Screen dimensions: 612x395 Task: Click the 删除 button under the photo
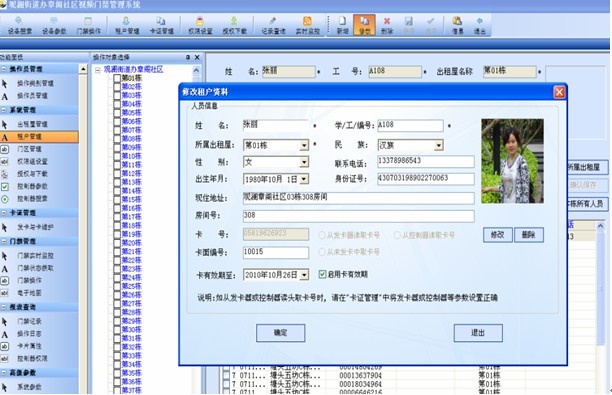(x=528, y=235)
